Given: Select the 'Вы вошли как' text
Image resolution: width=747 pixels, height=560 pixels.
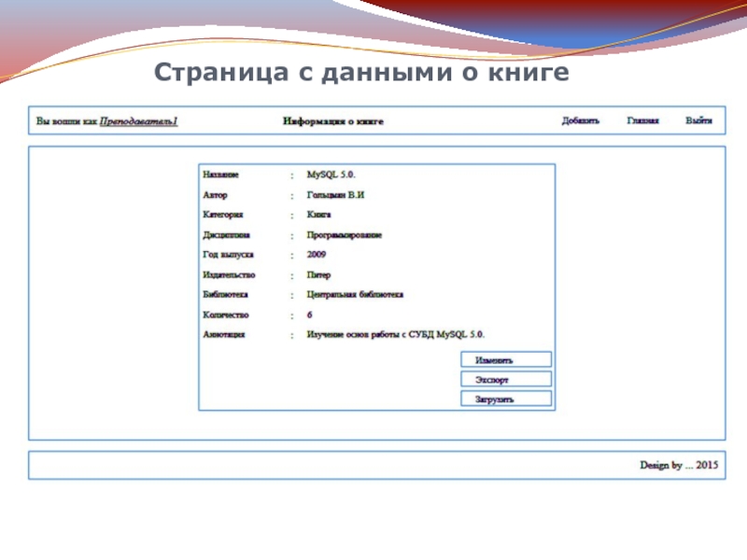Looking at the screenshot, I should (66, 121).
